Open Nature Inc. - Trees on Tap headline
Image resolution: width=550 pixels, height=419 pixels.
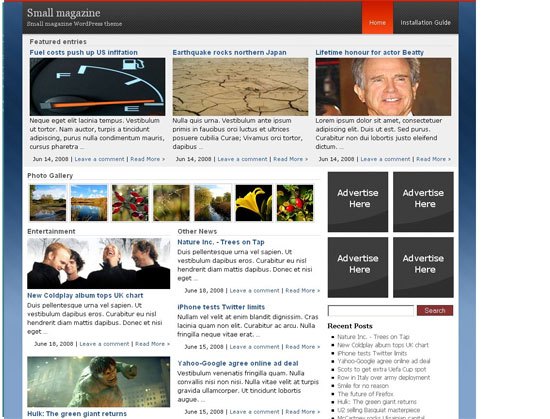(x=221, y=242)
